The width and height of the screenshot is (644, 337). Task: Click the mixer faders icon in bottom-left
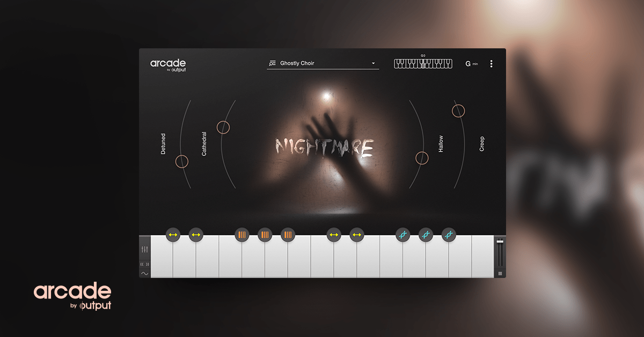pyautogui.click(x=144, y=249)
